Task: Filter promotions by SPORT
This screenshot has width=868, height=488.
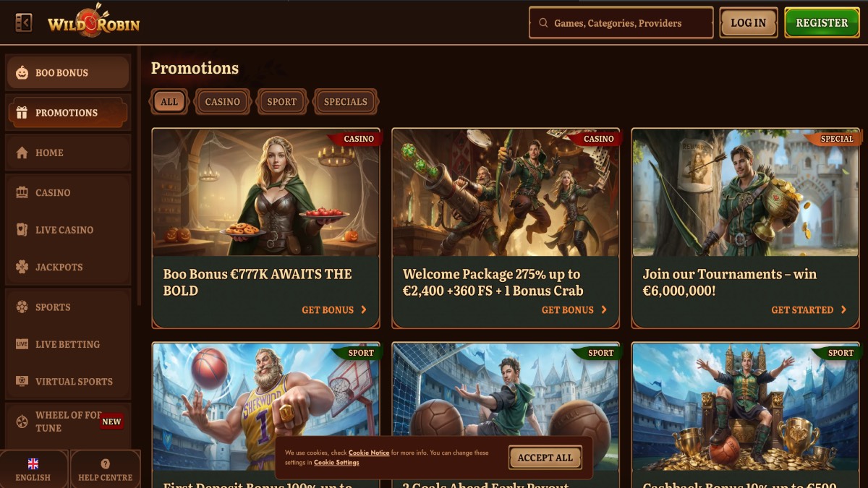Action: [282, 102]
